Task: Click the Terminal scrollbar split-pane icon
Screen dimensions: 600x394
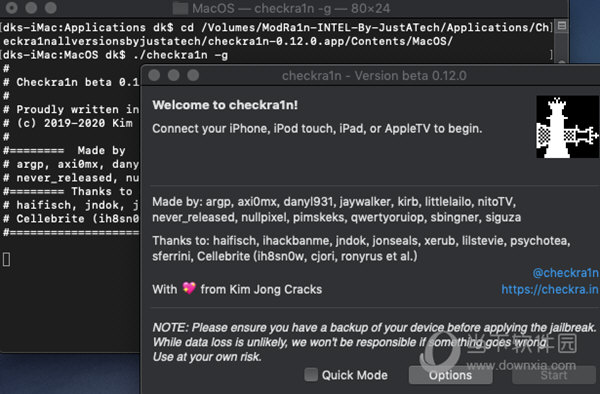Action: coord(562,26)
